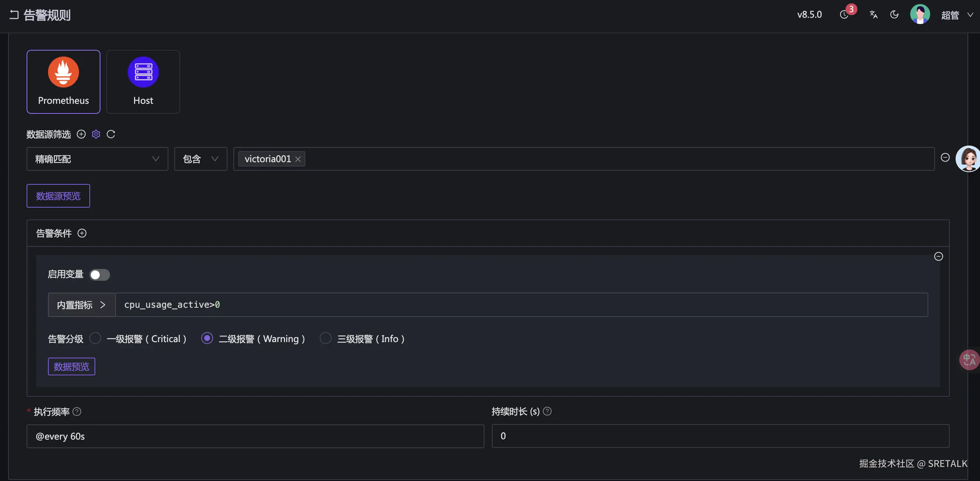Viewport: 980px width, 481px height.
Task: Click the 执行频率 @every 60s input field
Action: click(x=255, y=436)
